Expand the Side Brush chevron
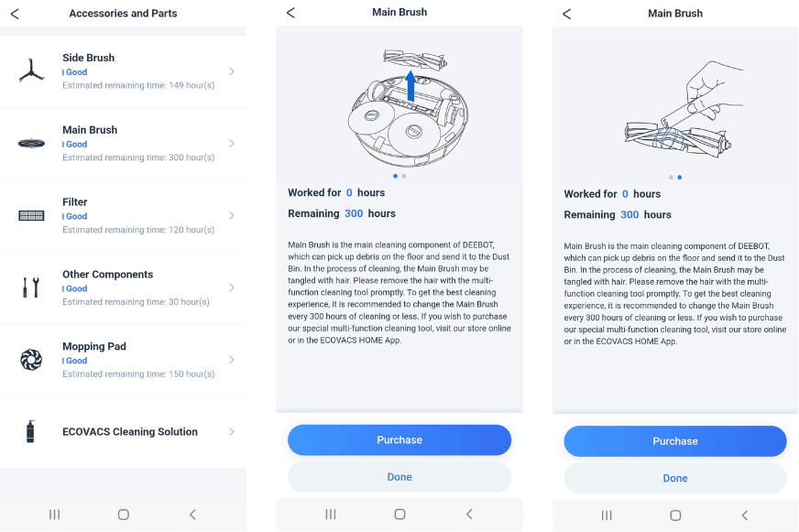Image resolution: width=799 pixels, height=532 pixels. pos(231,71)
